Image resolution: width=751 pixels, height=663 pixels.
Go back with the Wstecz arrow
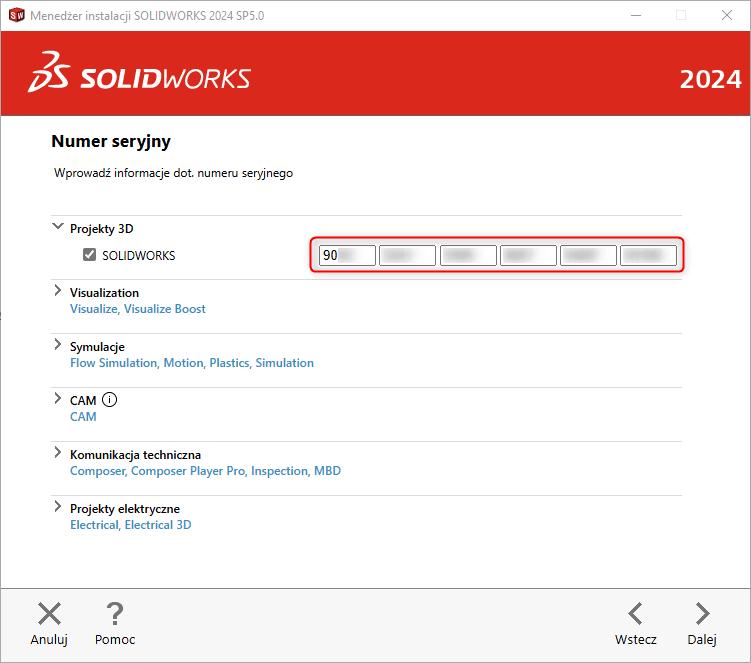pyautogui.click(x=636, y=614)
